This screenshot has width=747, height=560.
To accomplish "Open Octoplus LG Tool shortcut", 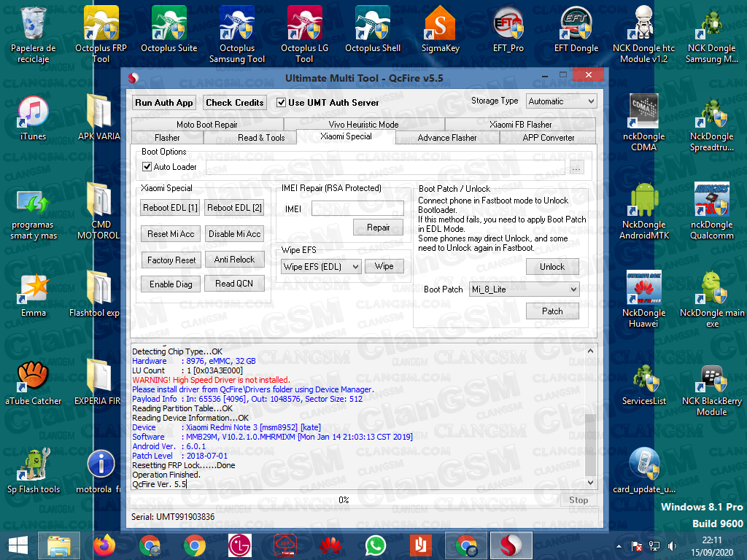I will click(305, 34).
